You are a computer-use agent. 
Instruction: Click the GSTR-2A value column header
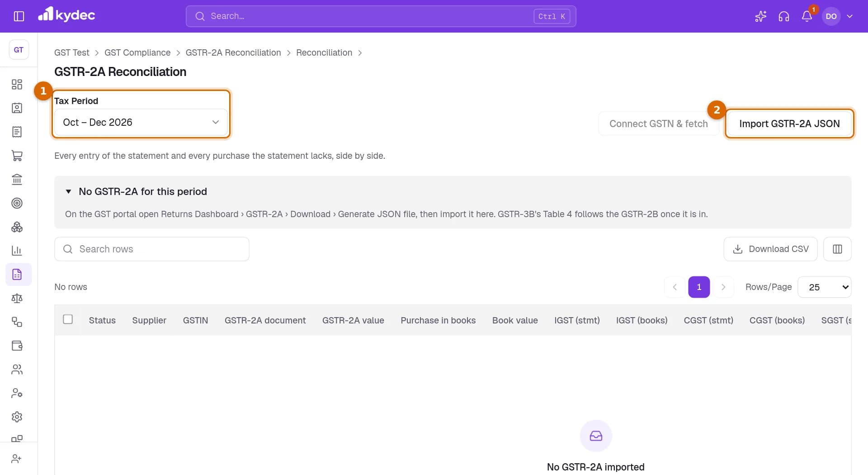(x=353, y=321)
